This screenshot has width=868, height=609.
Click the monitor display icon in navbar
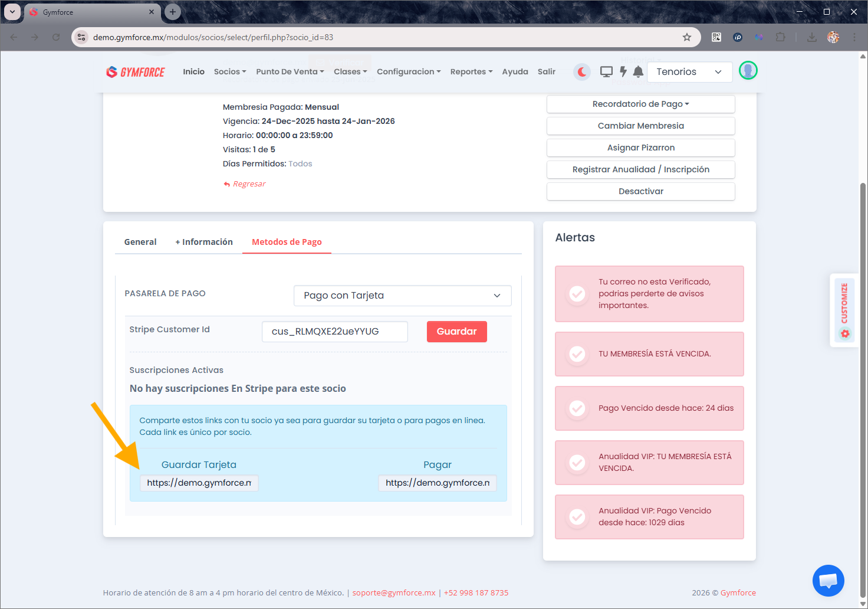[x=606, y=72]
